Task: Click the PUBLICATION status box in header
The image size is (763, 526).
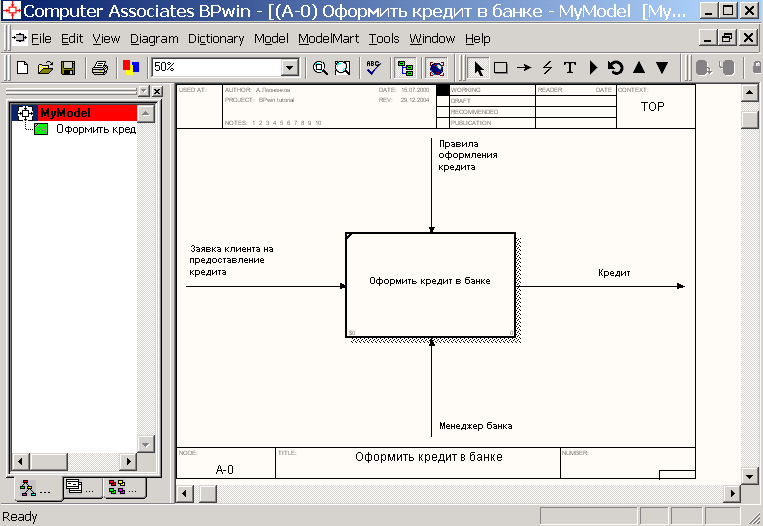Action: pos(443,123)
